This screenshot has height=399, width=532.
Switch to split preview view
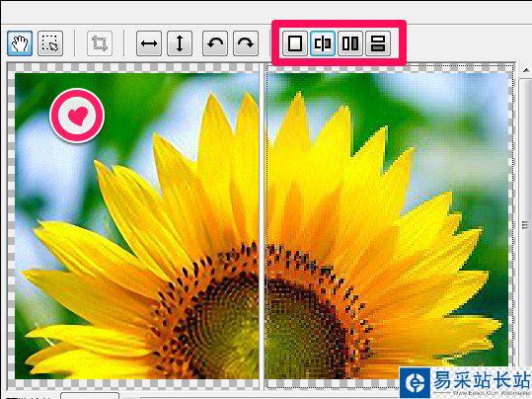coord(323,43)
